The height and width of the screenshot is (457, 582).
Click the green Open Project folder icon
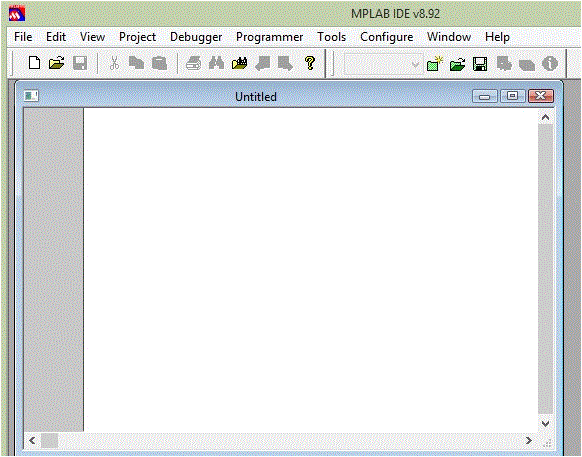pyautogui.click(x=457, y=64)
